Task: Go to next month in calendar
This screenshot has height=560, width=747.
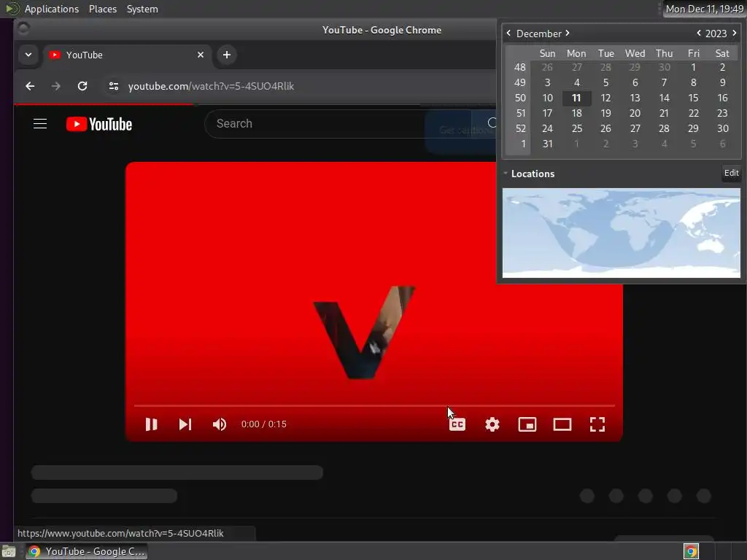Action: (x=568, y=33)
